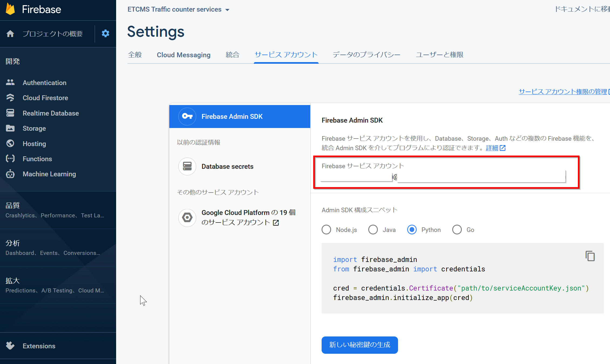The height and width of the screenshot is (364, 610).
Task: Open Functions in sidebar
Action: click(37, 159)
